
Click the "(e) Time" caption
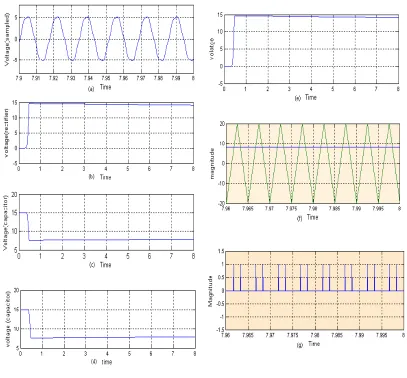tap(305, 98)
